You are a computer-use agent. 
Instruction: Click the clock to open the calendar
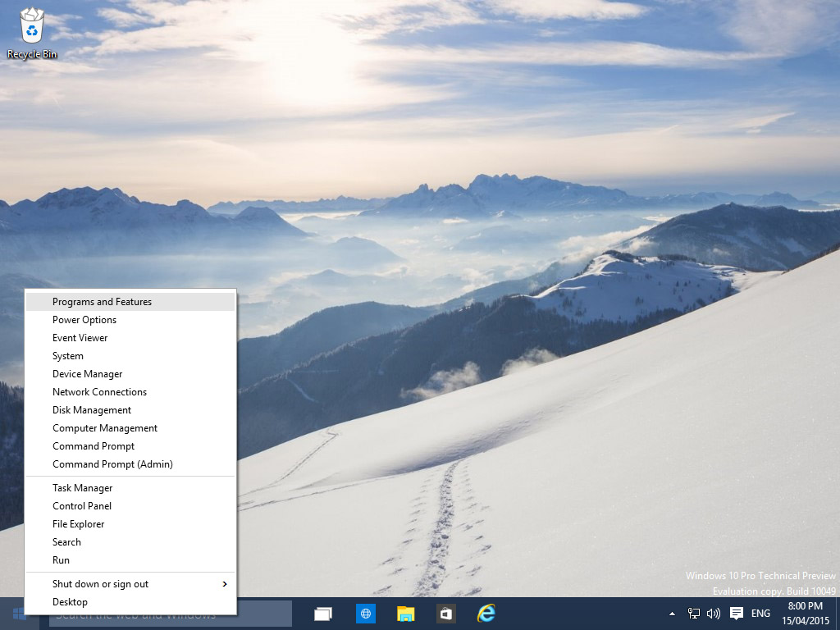click(797, 613)
